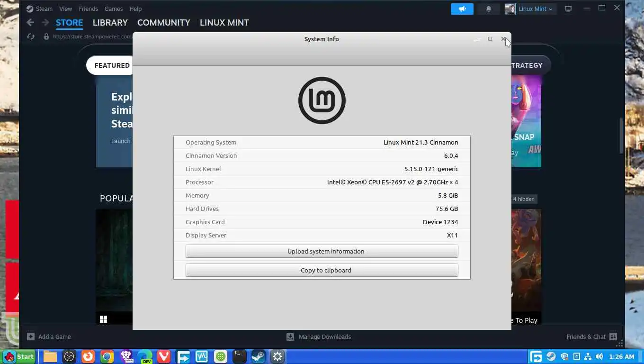This screenshot has width=644, height=364.
Task: Open the LINUX MINT profile tab in Steam
Action: click(x=224, y=22)
